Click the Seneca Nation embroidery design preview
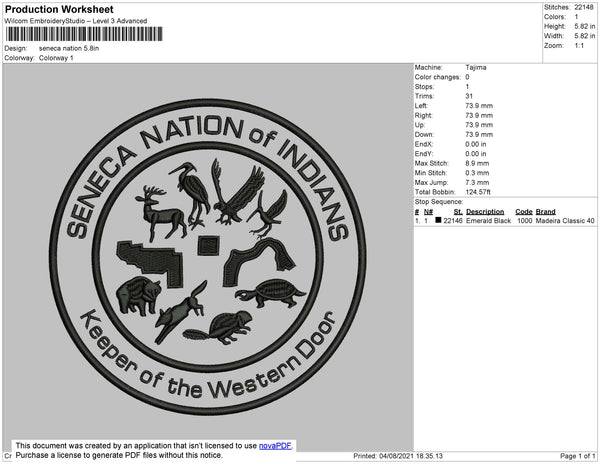 (208, 257)
